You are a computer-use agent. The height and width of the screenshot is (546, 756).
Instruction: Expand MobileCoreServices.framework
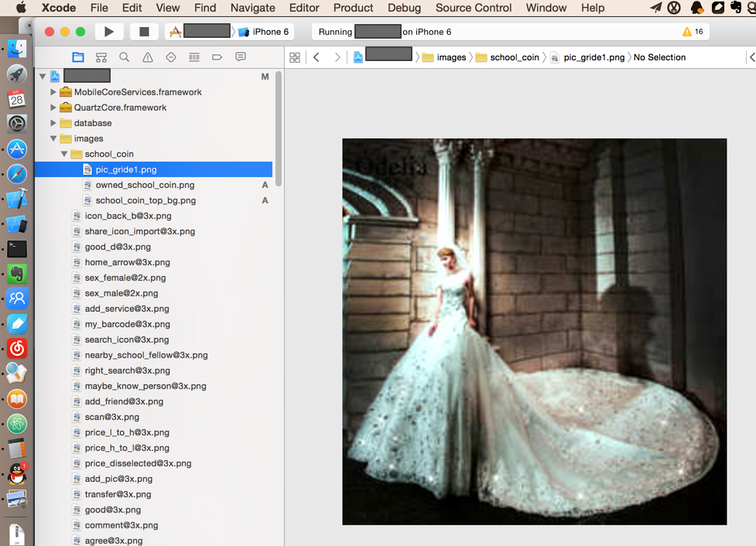[x=53, y=92]
